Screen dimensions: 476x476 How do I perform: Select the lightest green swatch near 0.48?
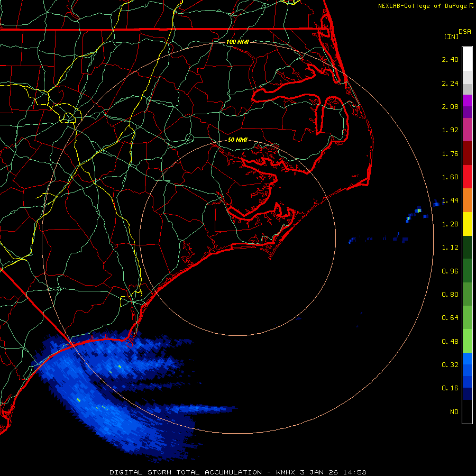tap(467, 341)
